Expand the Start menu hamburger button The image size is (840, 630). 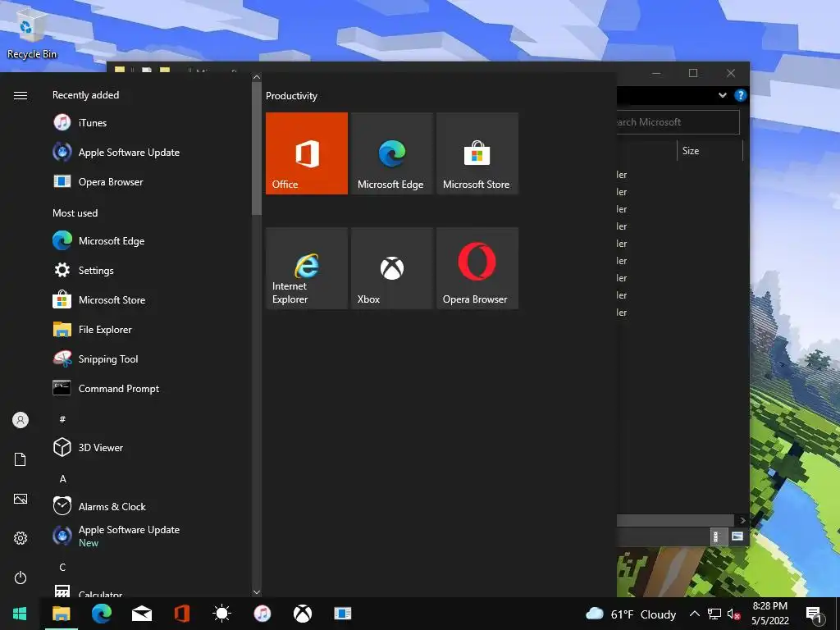(21, 95)
